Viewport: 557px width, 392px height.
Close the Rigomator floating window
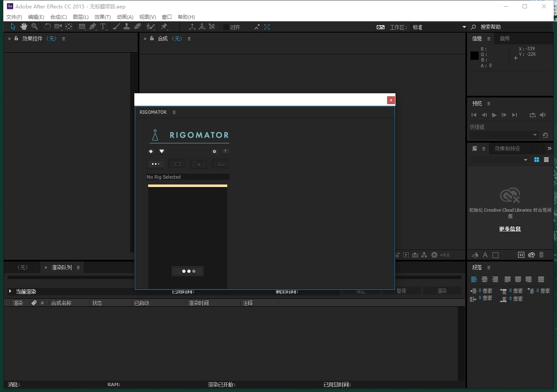coord(391,100)
